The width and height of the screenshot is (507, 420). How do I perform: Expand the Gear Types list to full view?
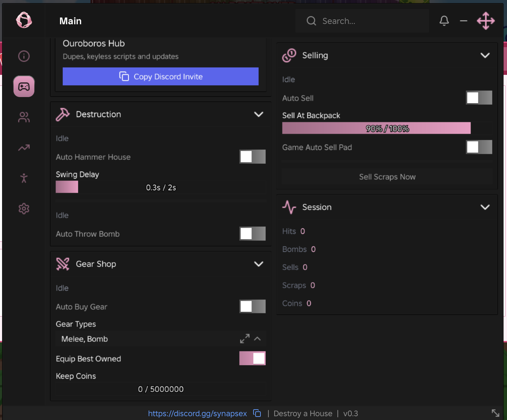245,339
